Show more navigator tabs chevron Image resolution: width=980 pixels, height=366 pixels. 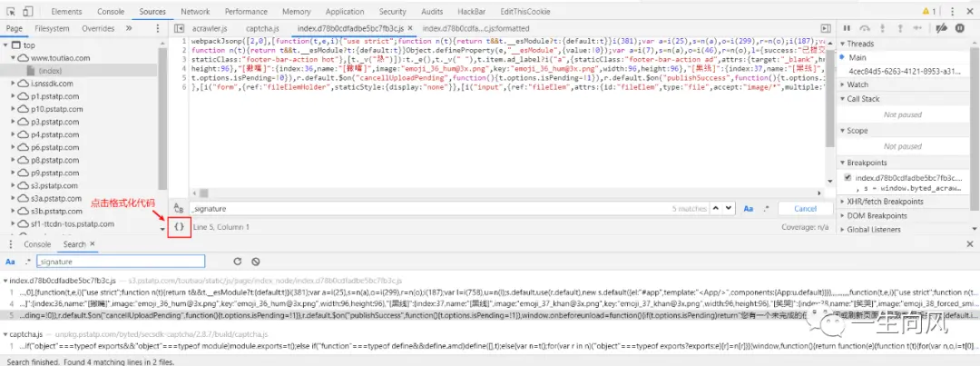(x=128, y=28)
